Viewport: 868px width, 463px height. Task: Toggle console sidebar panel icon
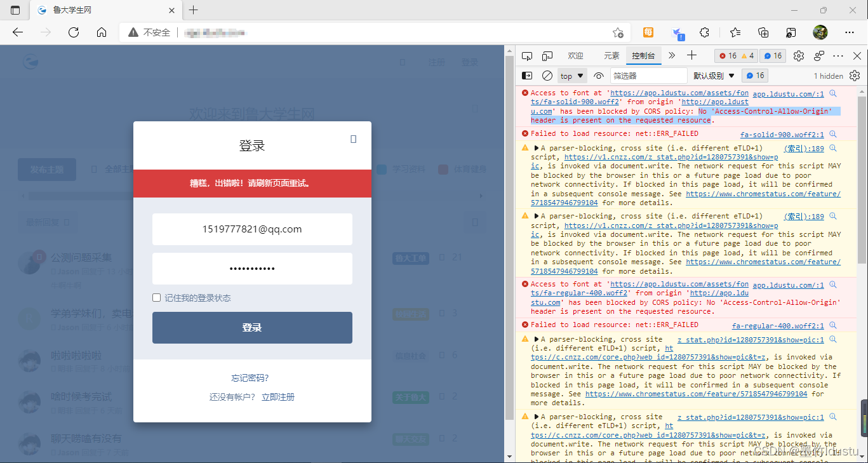click(x=527, y=76)
